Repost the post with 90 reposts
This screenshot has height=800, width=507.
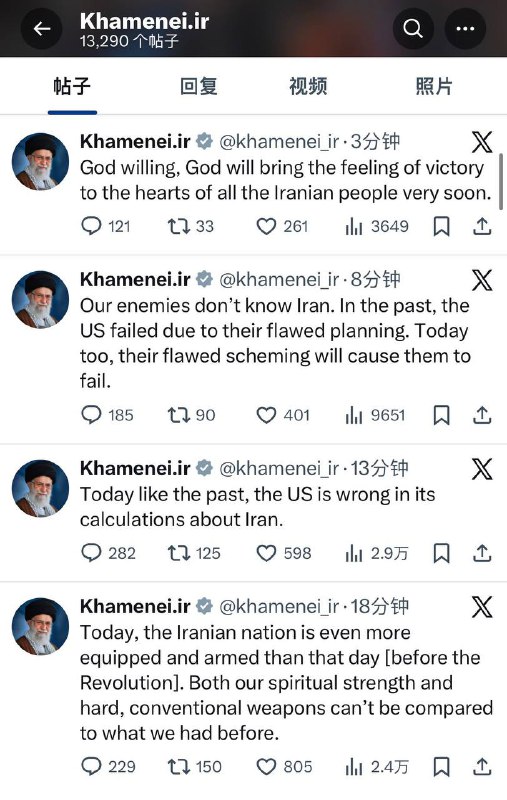click(x=191, y=415)
